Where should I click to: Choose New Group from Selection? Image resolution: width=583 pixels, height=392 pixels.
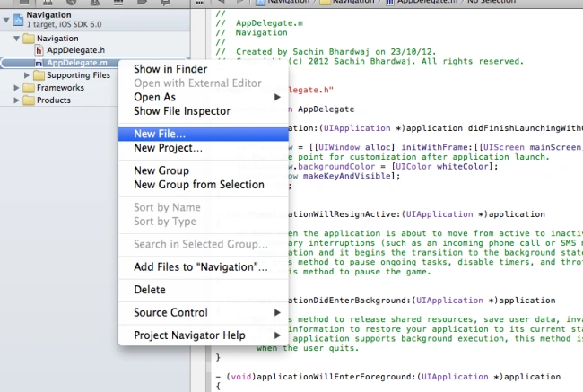[x=204, y=185]
